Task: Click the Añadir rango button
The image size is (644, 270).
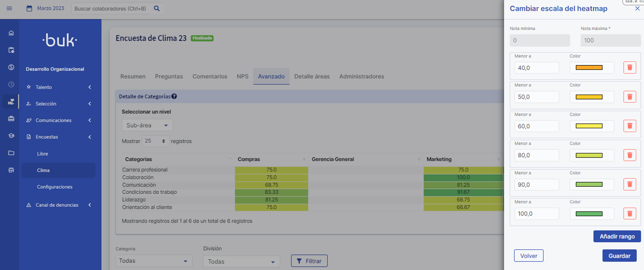Action: coord(617,236)
